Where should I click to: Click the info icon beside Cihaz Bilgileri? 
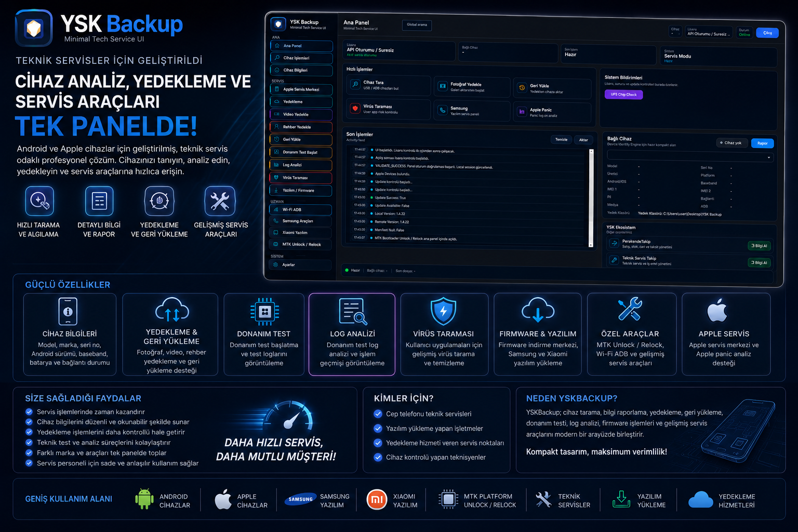[277, 70]
